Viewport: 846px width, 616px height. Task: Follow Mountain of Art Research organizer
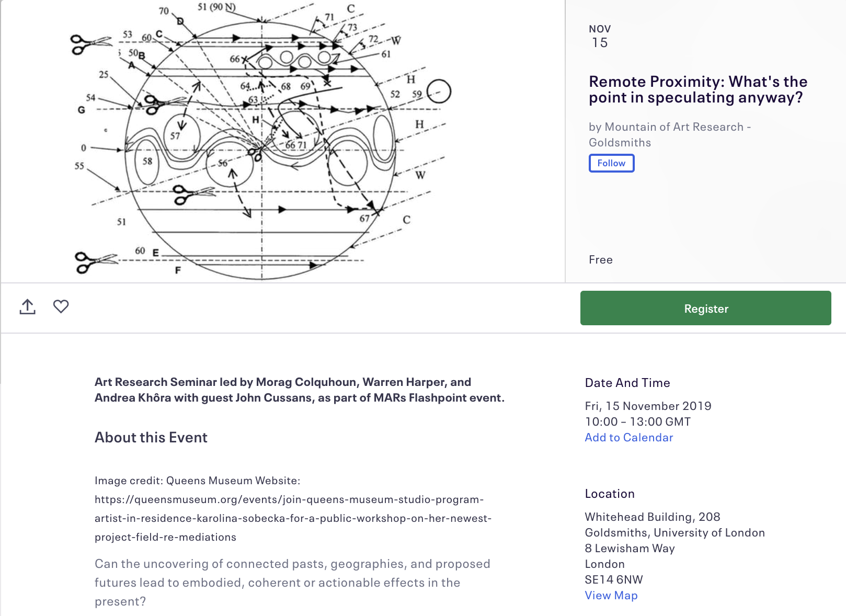pyautogui.click(x=611, y=163)
